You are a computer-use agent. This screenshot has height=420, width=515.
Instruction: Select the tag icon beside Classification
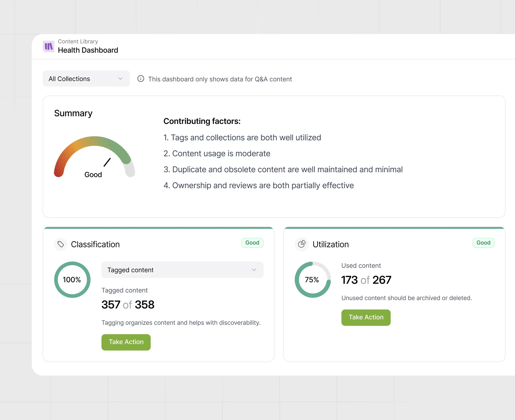(60, 244)
